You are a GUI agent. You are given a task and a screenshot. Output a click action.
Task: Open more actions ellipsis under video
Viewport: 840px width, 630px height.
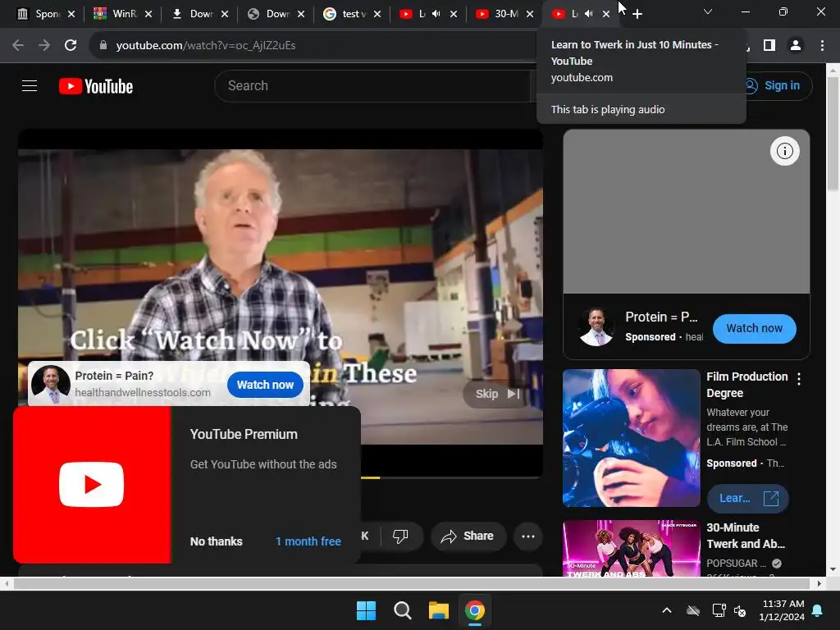tap(528, 536)
